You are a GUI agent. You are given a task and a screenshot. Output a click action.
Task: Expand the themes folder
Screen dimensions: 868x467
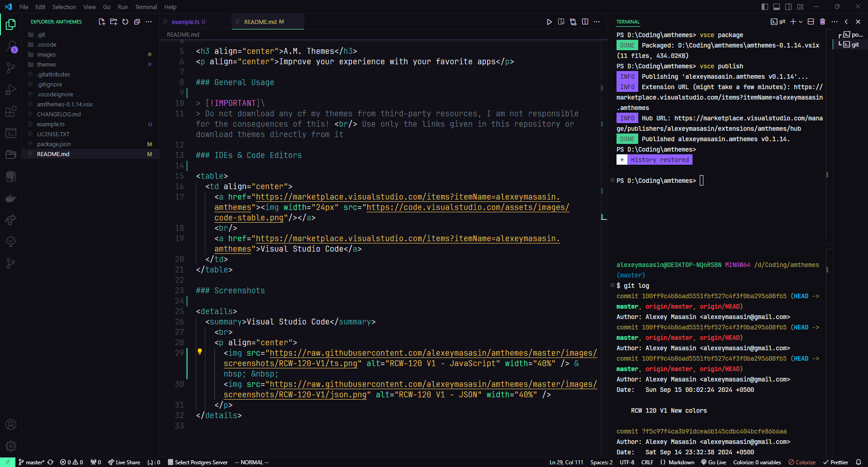pos(90,64)
